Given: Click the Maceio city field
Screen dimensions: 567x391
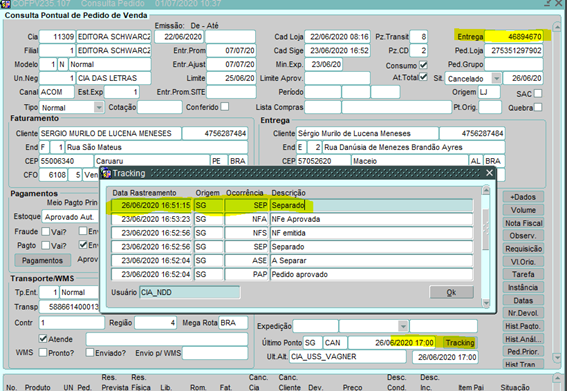Looking at the screenshot, I should [409, 161].
